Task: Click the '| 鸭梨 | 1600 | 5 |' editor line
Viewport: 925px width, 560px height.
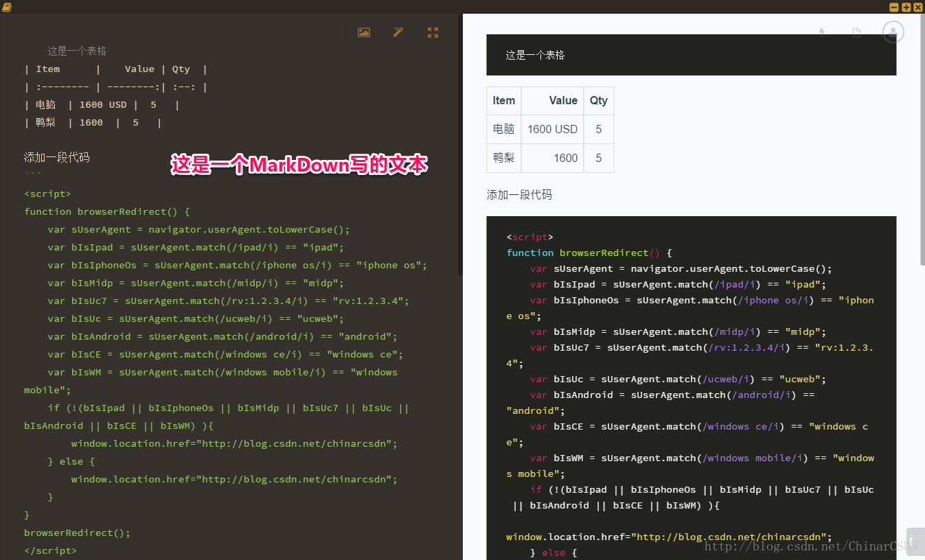Action: click(93, 122)
